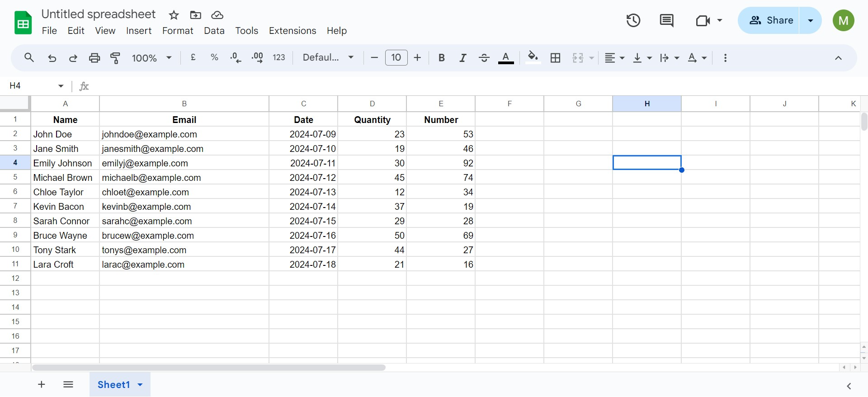
Task: Increase decimal places
Action: click(257, 57)
